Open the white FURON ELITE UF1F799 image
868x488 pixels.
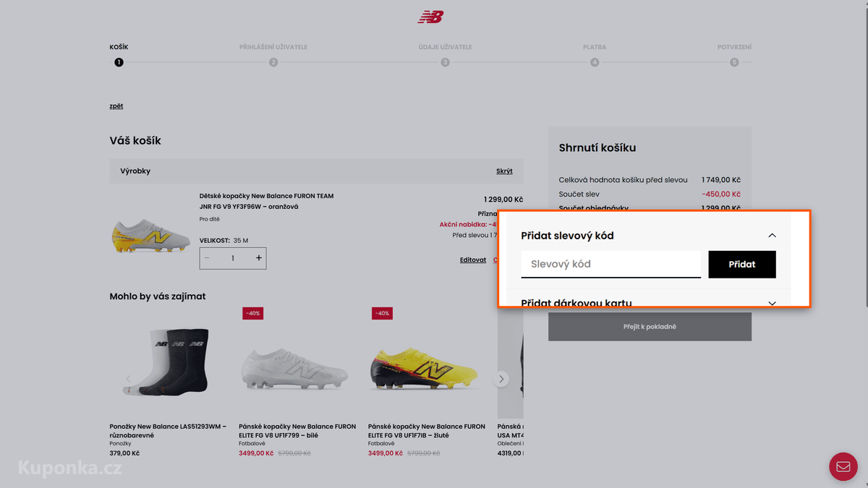click(295, 370)
